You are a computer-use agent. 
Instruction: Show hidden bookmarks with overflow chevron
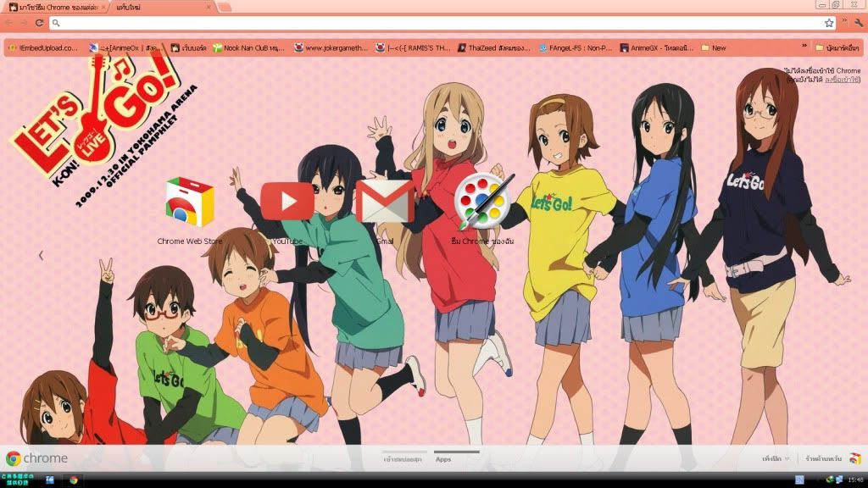point(804,47)
